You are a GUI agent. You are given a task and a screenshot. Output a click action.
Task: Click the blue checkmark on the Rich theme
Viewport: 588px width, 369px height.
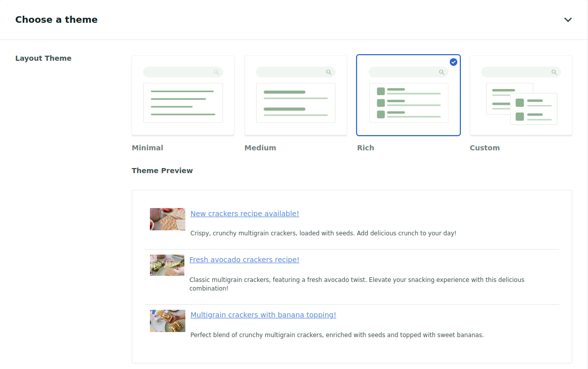(x=453, y=62)
